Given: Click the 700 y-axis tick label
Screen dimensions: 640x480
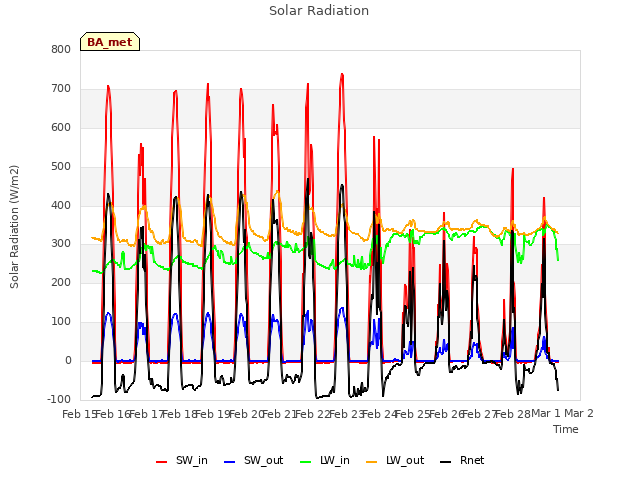Looking at the screenshot, I should coord(61,88).
